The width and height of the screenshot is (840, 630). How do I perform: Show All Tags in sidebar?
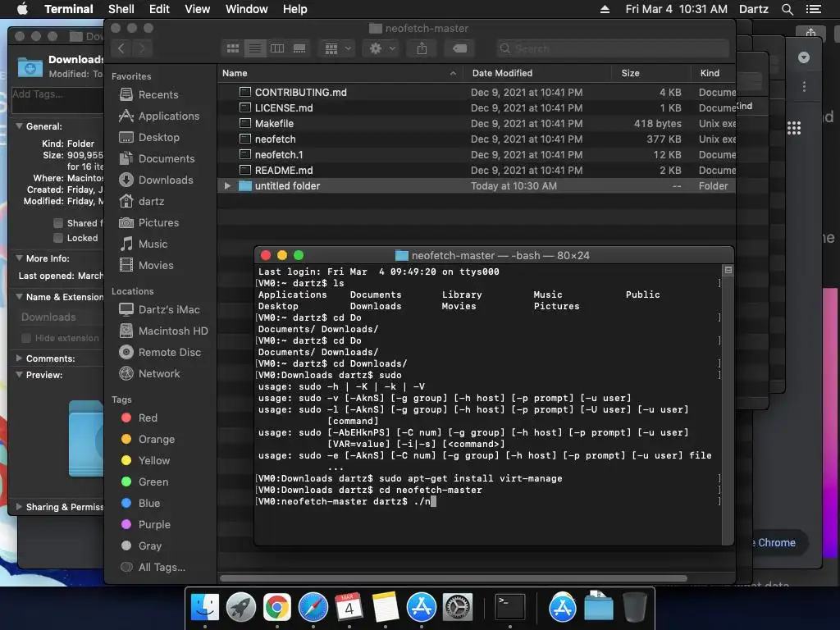pos(153,568)
